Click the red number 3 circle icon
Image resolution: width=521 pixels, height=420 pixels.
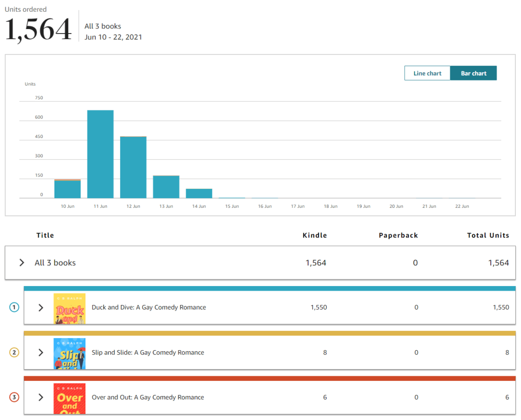[x=14, y=397]
